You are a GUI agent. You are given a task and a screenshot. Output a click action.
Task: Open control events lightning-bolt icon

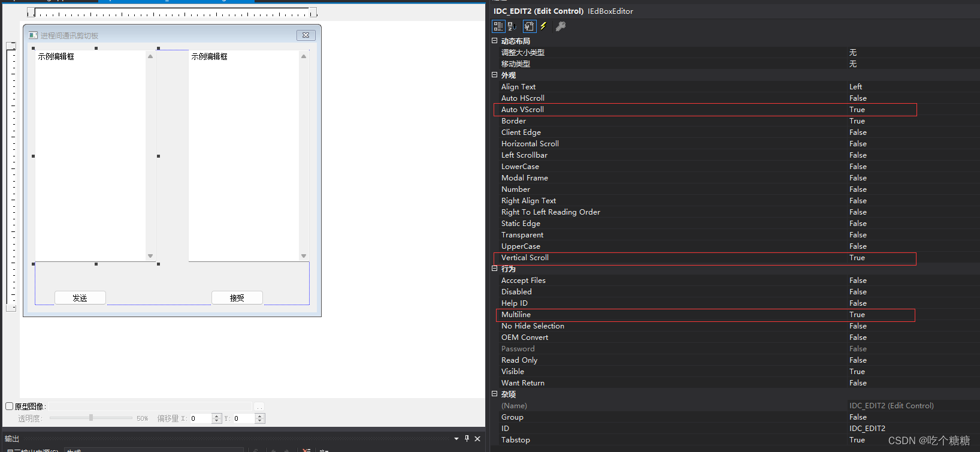click(x=543, y=26)
